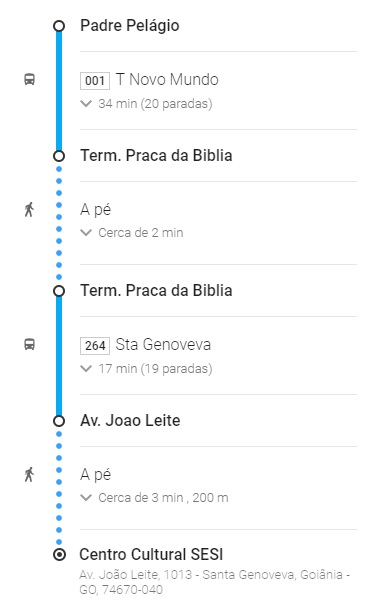384x613 pixels.
Task: Click the Av. Joao Leite stop circle marker
Action: 59,421
